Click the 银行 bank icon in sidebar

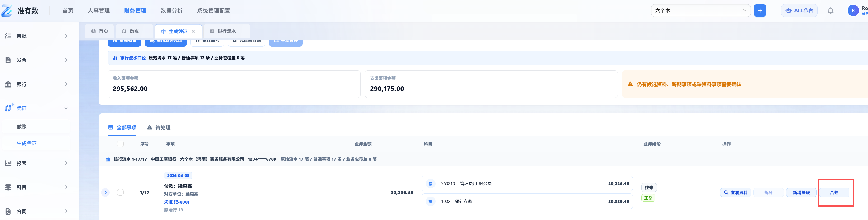pyautogui.click(x=8, y=84)
